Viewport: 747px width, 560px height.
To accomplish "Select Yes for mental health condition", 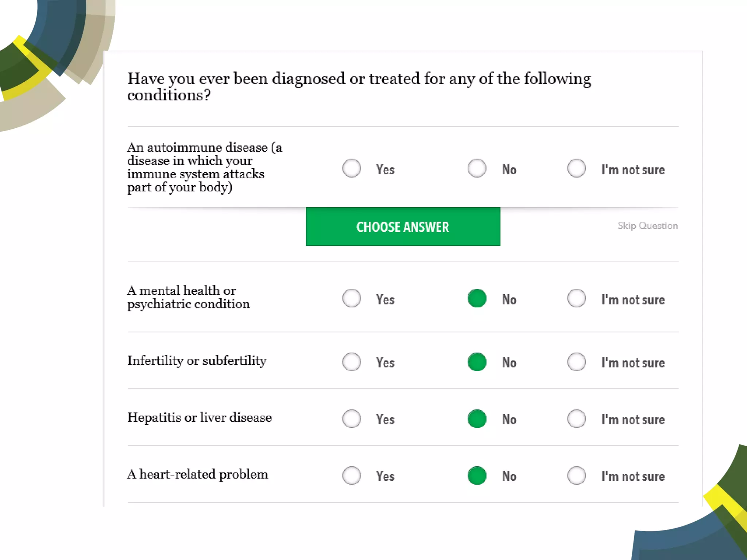I will coord(352,298).
